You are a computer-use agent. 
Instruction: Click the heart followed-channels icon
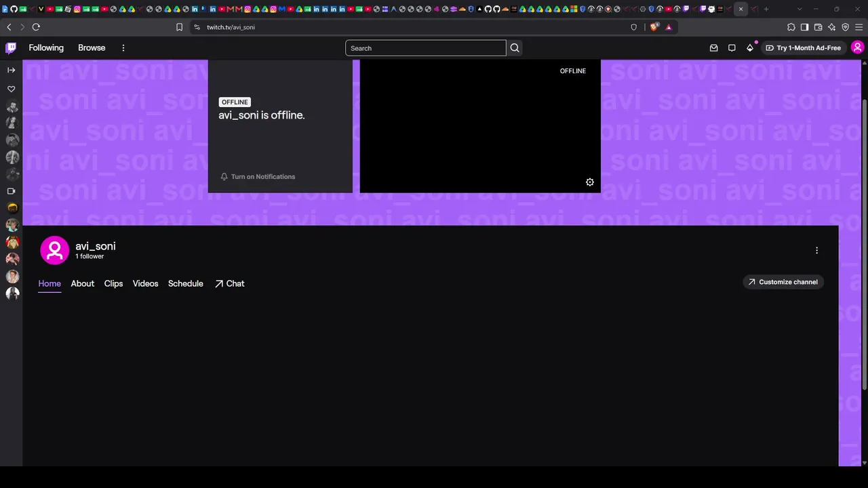[x=11, y=89]
